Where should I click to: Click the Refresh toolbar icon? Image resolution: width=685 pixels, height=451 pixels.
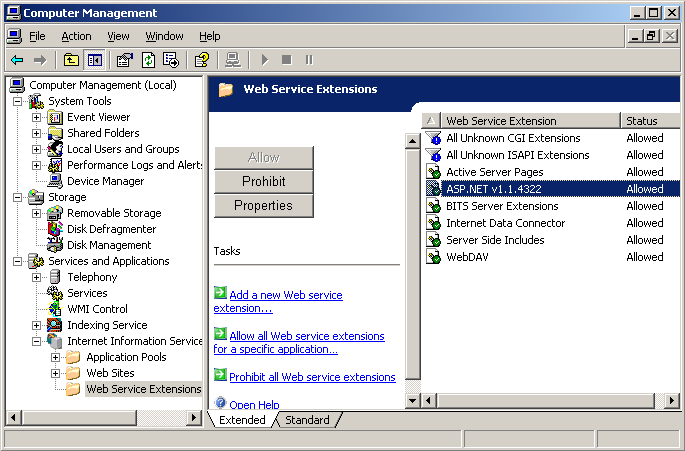tap(148, 60)
